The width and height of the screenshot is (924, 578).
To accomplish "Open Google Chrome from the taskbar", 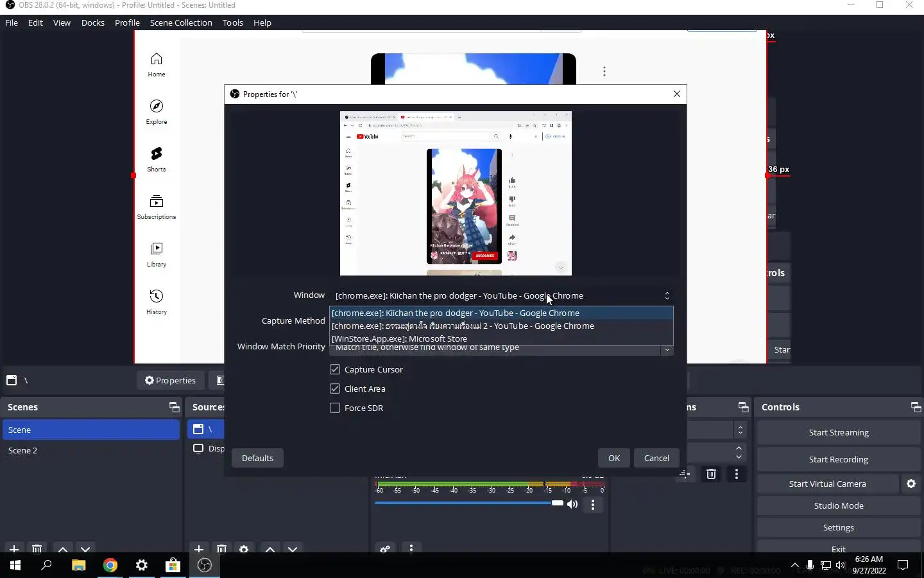I will 110,565.
